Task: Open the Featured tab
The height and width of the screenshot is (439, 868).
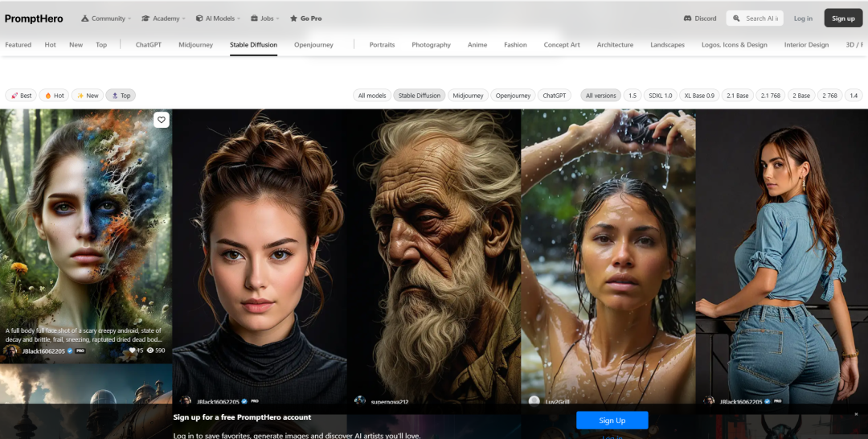Action: coord(18,45)
